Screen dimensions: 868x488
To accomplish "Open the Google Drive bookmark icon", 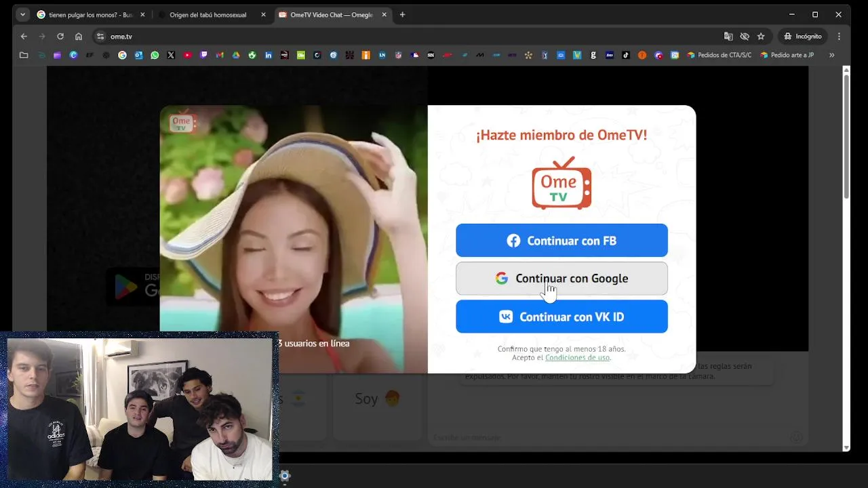I will (x=236, y=55).
